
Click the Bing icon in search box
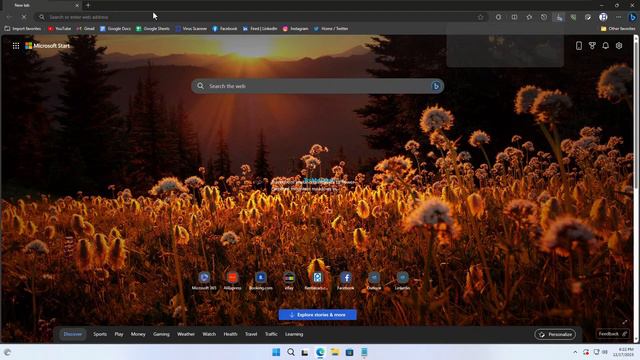point(436,86)
